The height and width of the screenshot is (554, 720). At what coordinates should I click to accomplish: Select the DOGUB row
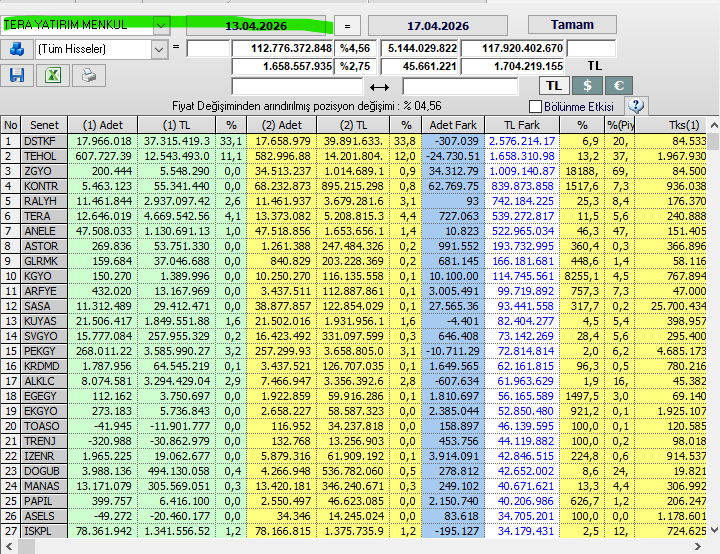(353, 471)
